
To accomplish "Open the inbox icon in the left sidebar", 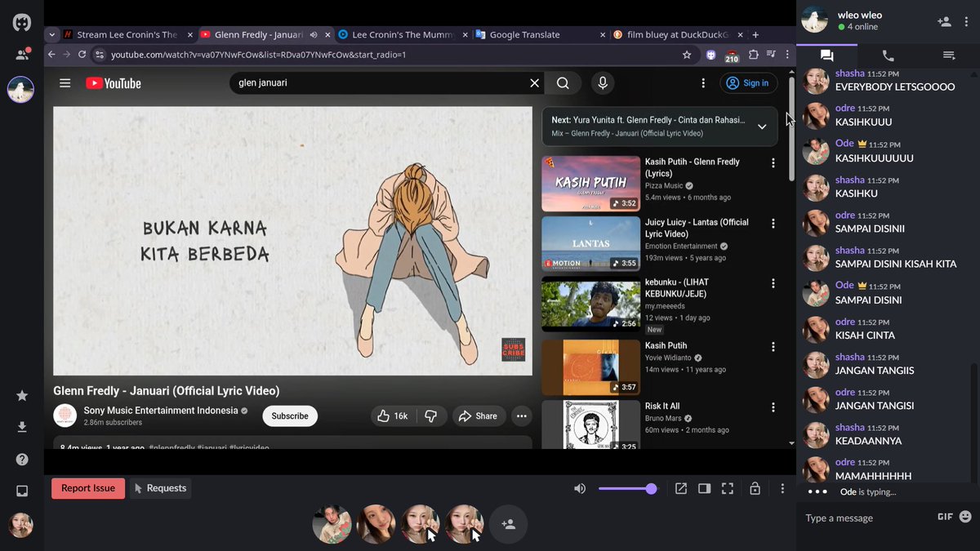I will [22, 491].
